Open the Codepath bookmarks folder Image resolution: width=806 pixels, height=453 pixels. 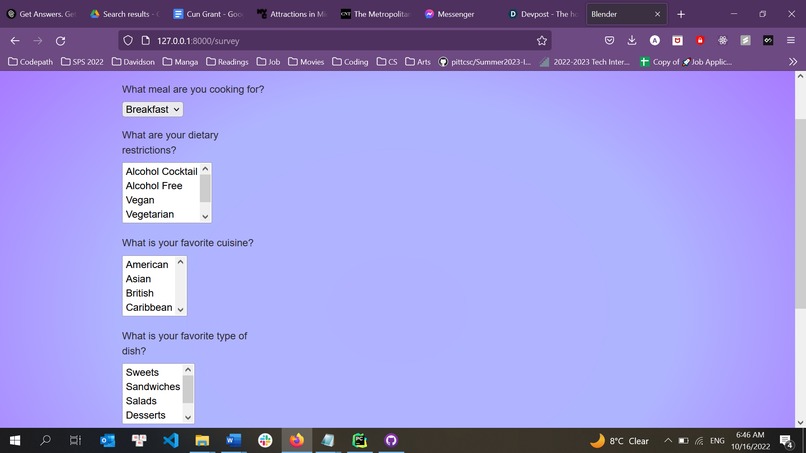[30, 62]
